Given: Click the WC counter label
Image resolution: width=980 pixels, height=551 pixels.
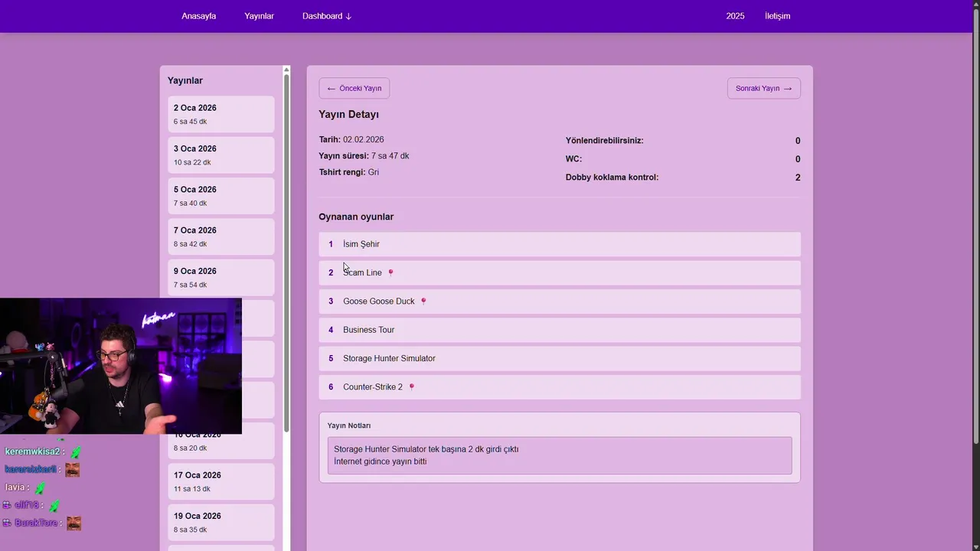Looking at the screenshot, I should click(573, 159).
